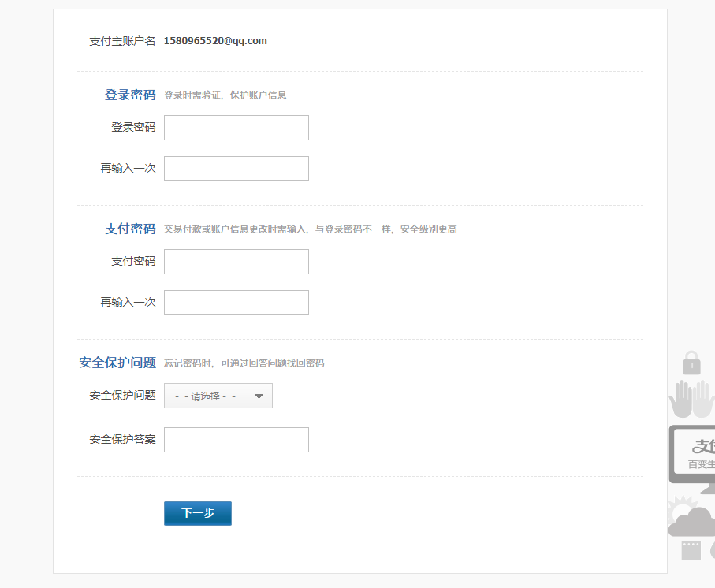Image resolution: width=715 pixels, height=588 pixels.
Task: Click the hint about 交易付款或账户信息更改时需输入
Action: [311, 229]
